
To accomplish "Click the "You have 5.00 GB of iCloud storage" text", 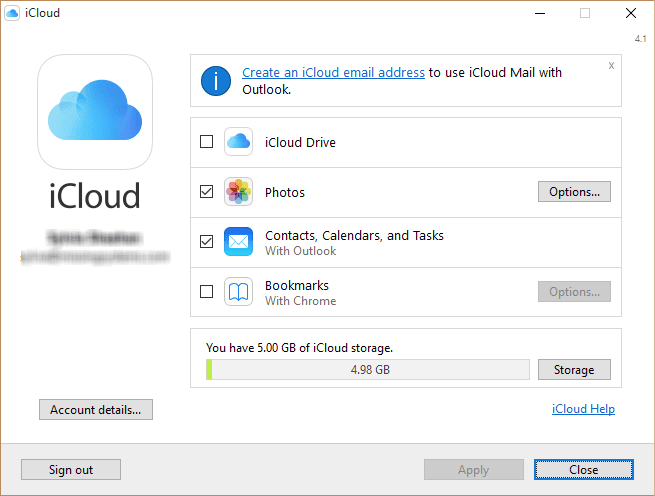I will (x=299, y=348).
